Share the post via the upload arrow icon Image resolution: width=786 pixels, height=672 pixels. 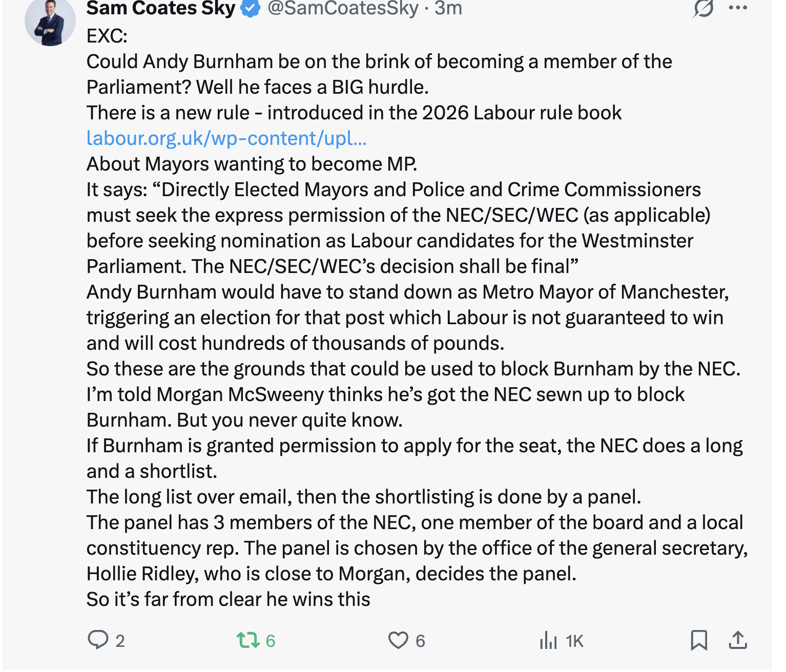[x=738, y=640]
